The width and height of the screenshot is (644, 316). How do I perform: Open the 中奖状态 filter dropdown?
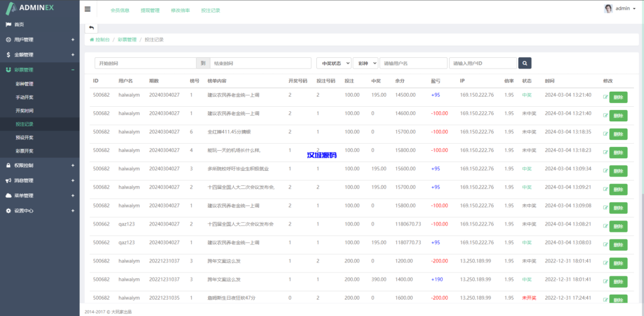334,63
